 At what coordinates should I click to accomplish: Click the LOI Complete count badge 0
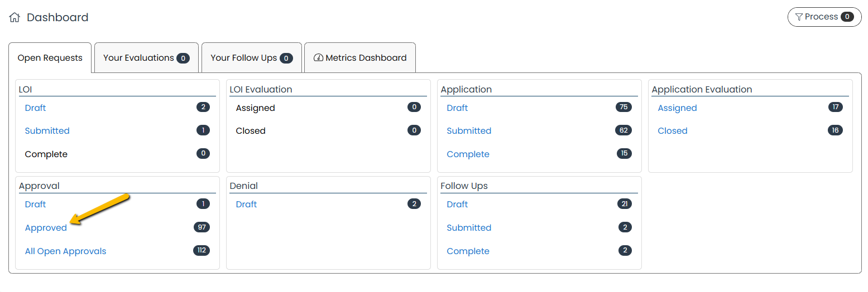203,153
